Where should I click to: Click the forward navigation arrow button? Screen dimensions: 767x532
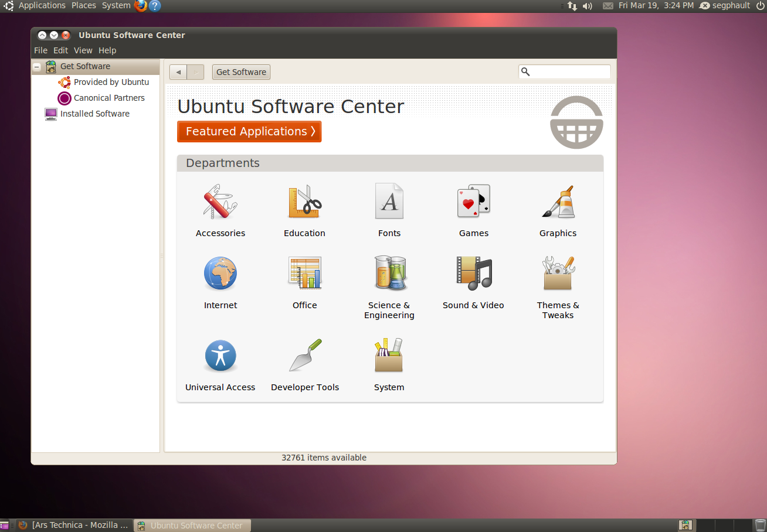[195, 72]
